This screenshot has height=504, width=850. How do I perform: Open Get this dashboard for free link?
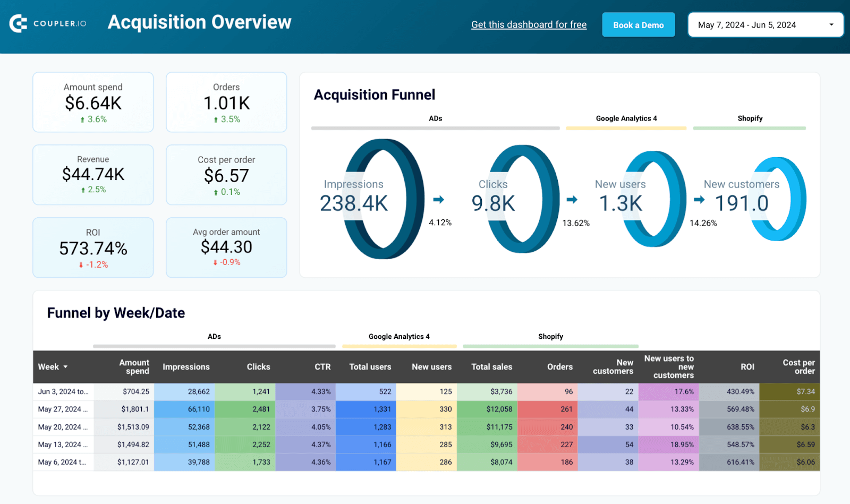coord(529,24)
